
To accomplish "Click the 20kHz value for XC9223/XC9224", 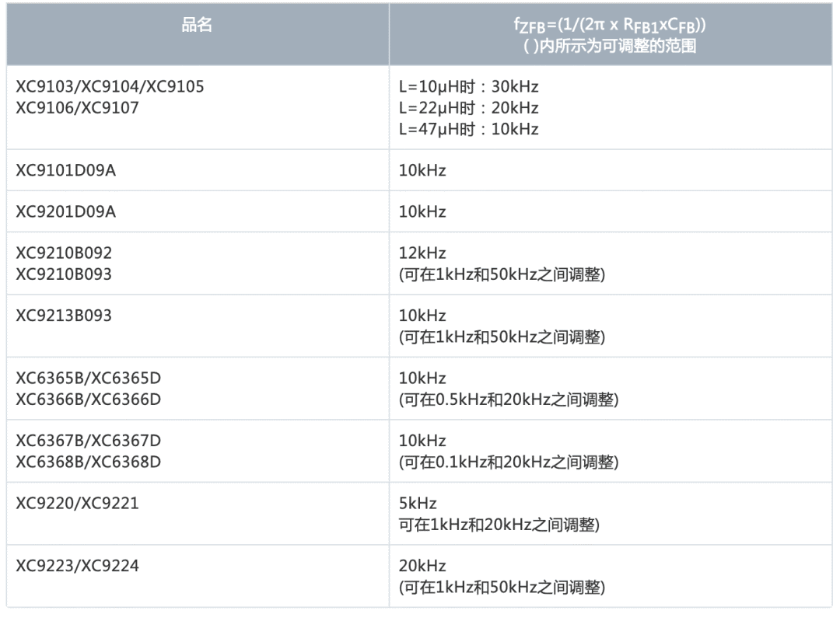I will click(x=422, y=566).
